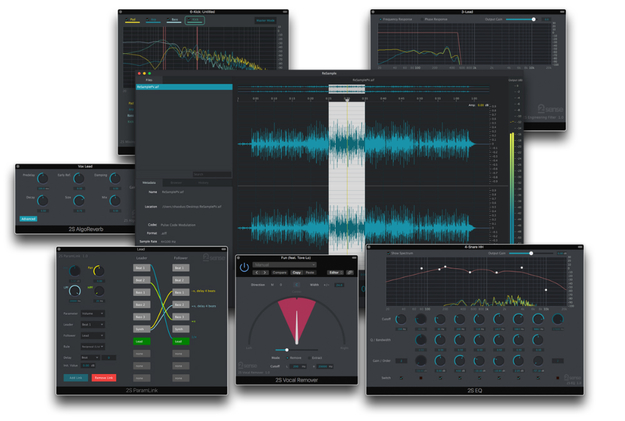The width and height of the screenshot is (625, 421).
Task: Open the Manual preset dropdown in Vocal Remover
Action: tap(284, 265)
